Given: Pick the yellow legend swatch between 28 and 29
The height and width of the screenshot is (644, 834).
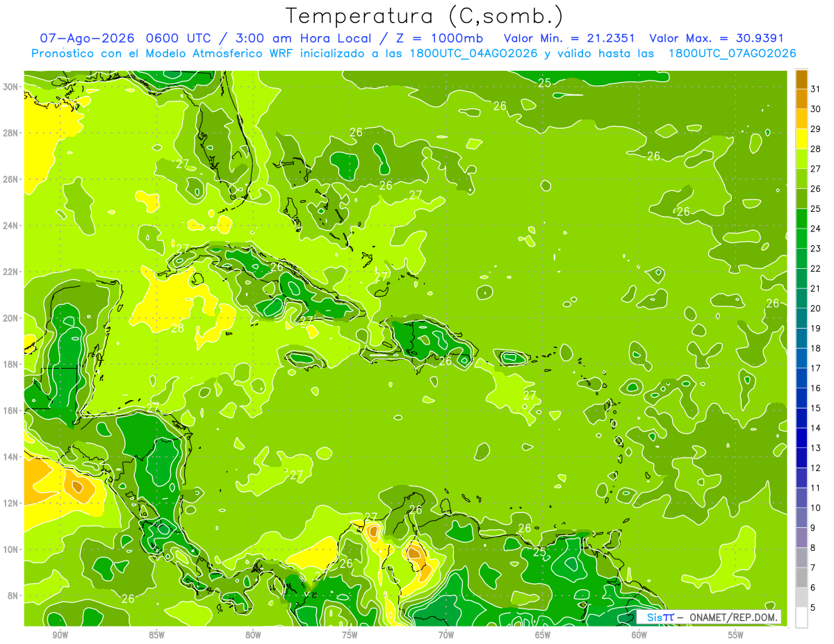Looking at the screenshot, I should click(801, 139).
